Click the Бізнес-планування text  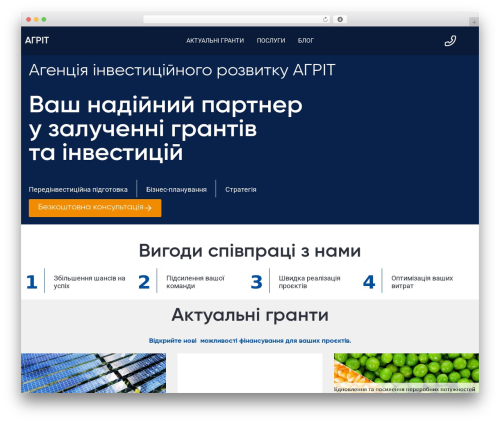pyautogui.click(x=176, y=189)
